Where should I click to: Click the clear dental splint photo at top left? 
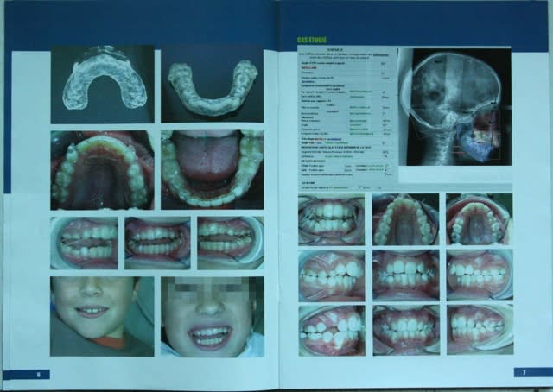point(102,85)
